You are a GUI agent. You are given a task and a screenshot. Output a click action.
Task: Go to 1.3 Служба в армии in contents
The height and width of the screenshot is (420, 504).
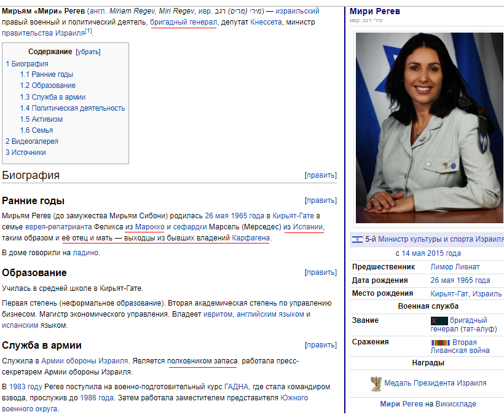[53, 97]
